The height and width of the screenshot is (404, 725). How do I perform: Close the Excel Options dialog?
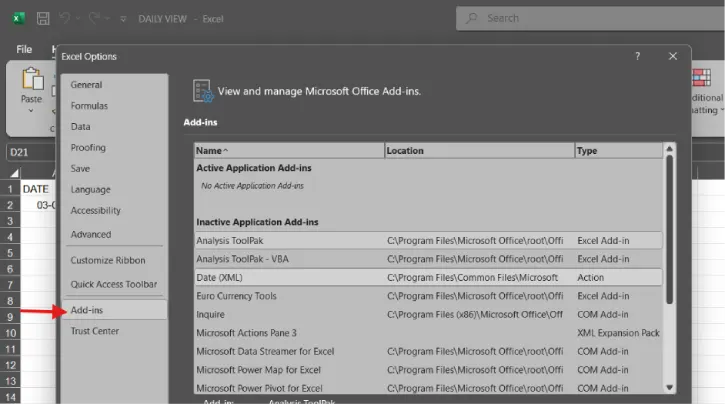pyautogui.click(x=673, y=56)
